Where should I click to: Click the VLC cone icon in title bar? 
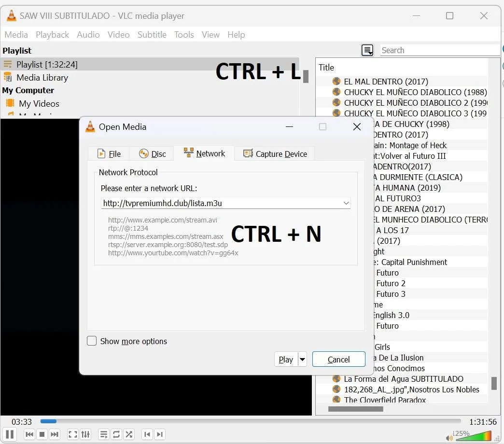coord(11,16)
